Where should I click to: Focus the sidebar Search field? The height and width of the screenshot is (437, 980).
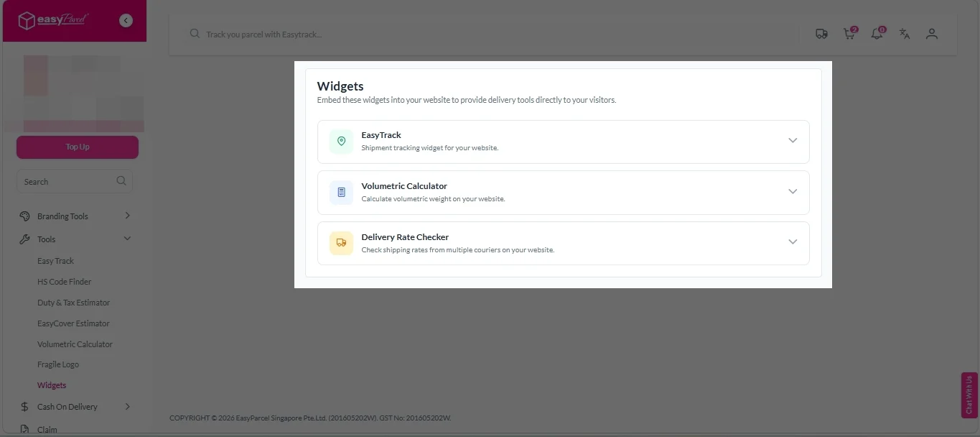(75, 181)
